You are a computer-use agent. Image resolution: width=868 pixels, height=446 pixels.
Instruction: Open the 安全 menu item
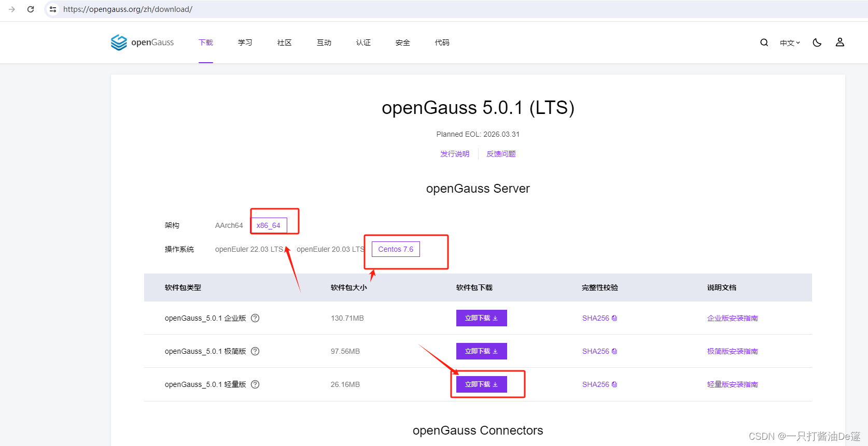pos(403,42)
